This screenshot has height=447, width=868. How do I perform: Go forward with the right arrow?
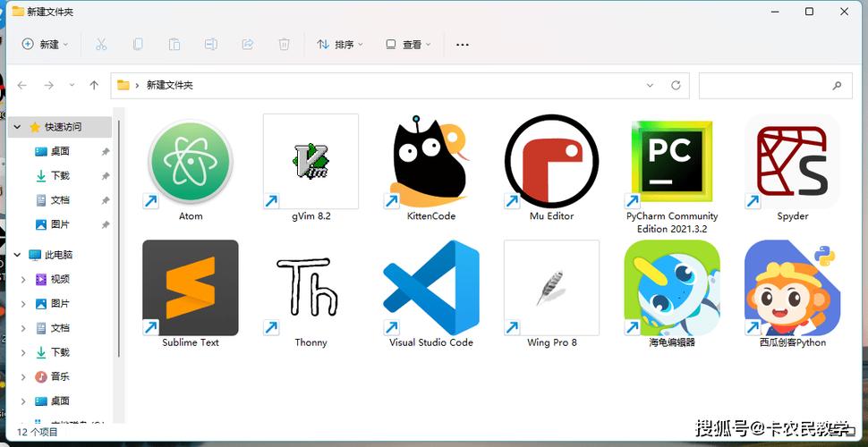(48, 85)
